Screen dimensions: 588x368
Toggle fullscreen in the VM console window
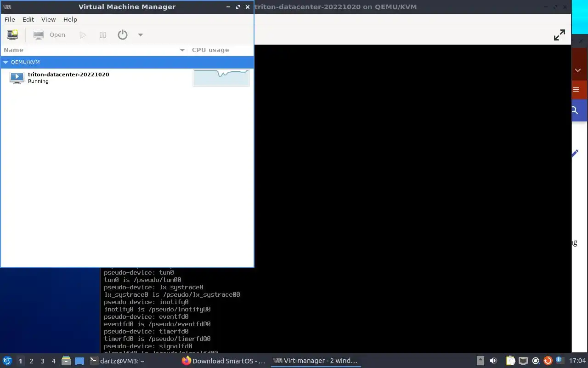pos(559,35)
